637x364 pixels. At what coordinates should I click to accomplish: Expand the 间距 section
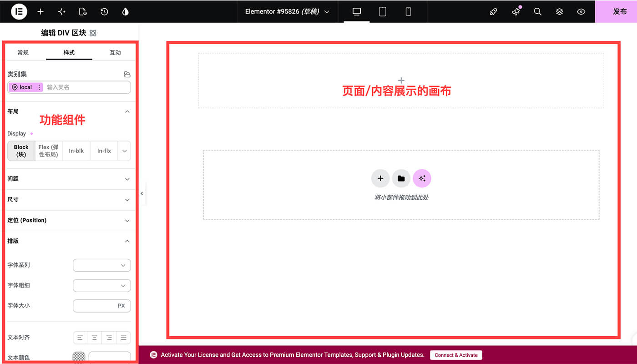[69, 179]
